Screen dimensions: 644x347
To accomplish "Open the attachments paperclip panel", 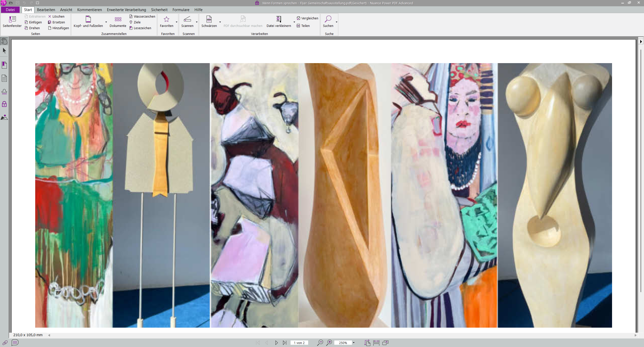I will coord(5,342).
